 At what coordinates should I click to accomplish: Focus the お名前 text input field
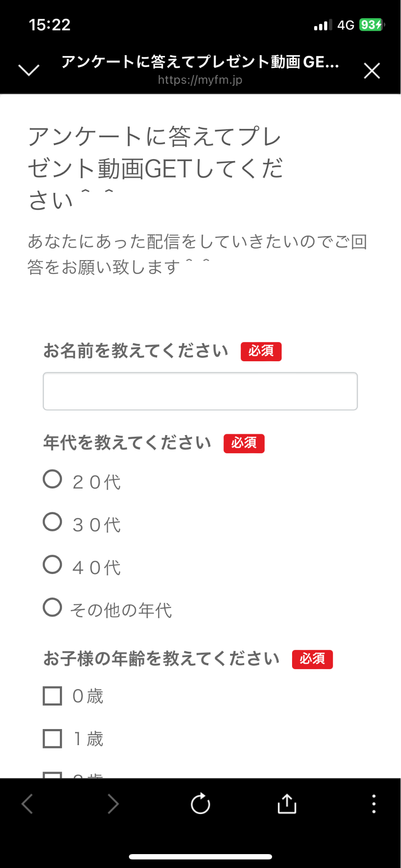200,391
